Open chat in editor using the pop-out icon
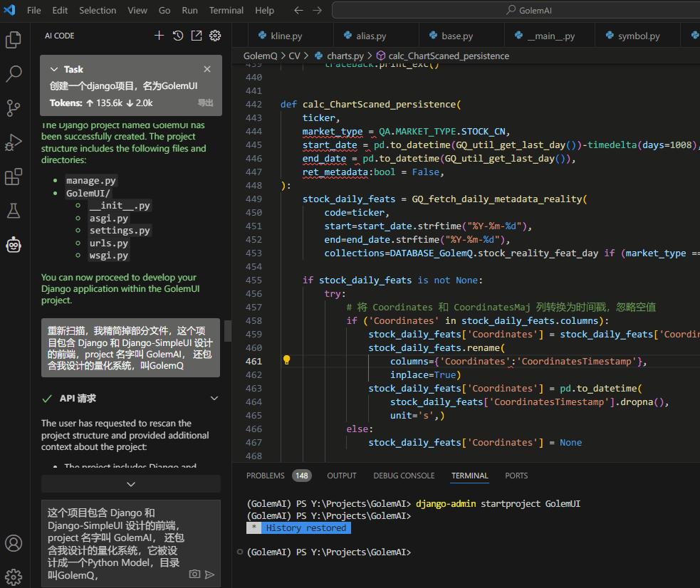 (197, 35)
